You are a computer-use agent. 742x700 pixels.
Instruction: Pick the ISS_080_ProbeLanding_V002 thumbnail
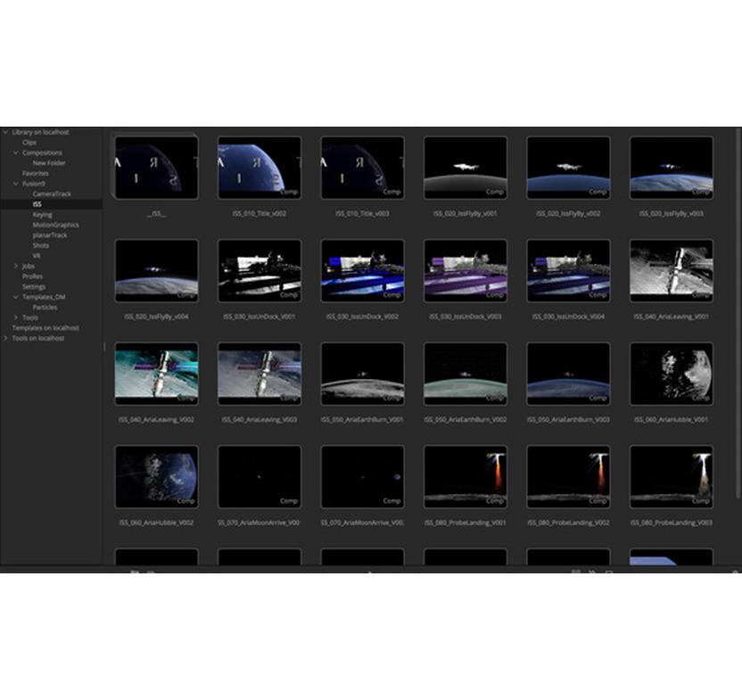point(568,476)
